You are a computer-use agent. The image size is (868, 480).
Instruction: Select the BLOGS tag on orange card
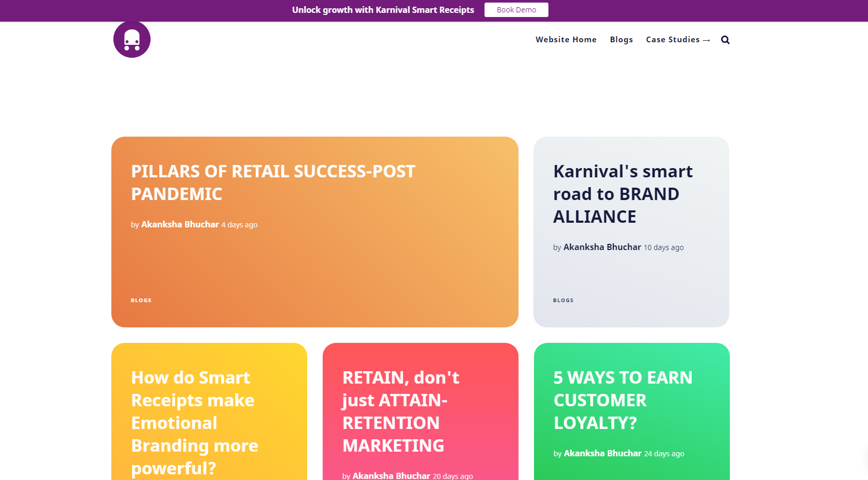[x=141, y=300]
